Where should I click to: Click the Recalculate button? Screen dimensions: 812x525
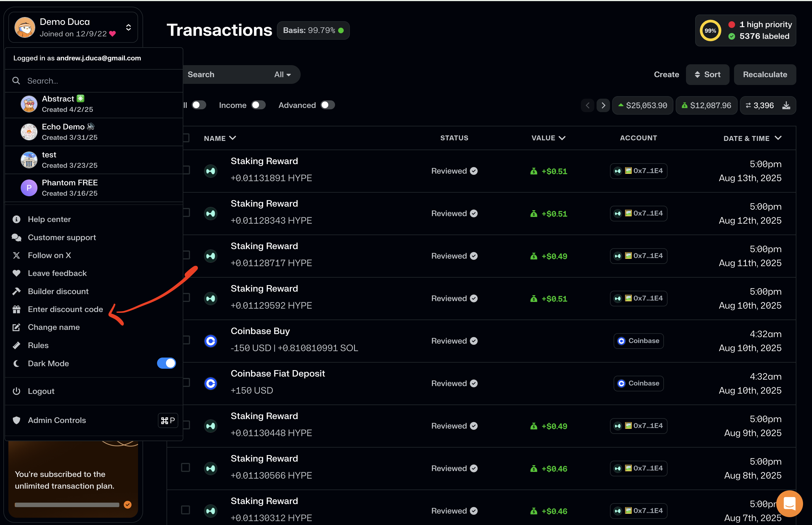(x=765, y=74)
